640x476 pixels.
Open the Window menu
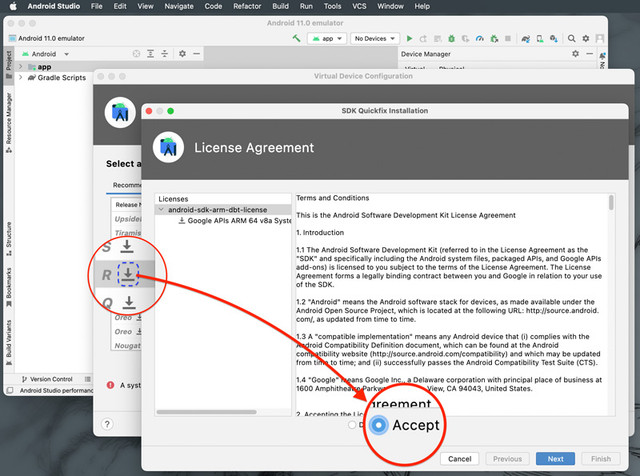click(390, 6)
